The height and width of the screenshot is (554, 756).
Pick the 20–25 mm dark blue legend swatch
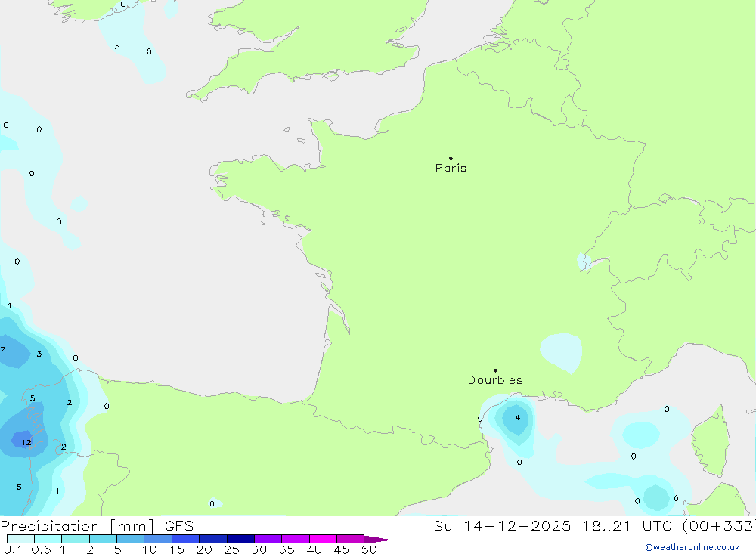click(x=213, y=539)
